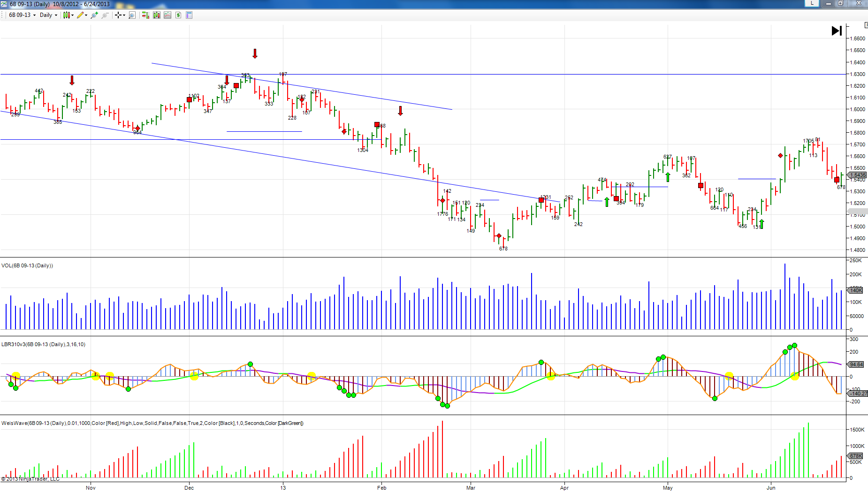Select the WeisWave indicator panel label
The image size is (868, 492).
pyautogui.click(x=152, y=423)
